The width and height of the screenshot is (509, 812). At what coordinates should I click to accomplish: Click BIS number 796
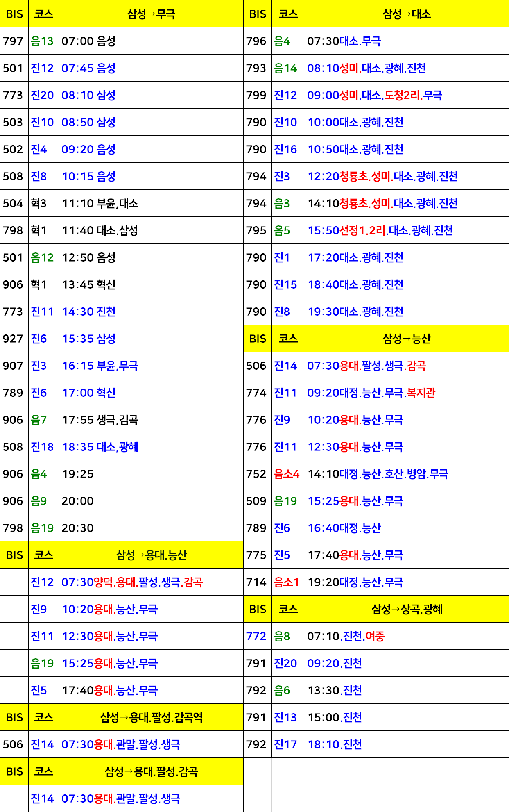pos(256,41)
